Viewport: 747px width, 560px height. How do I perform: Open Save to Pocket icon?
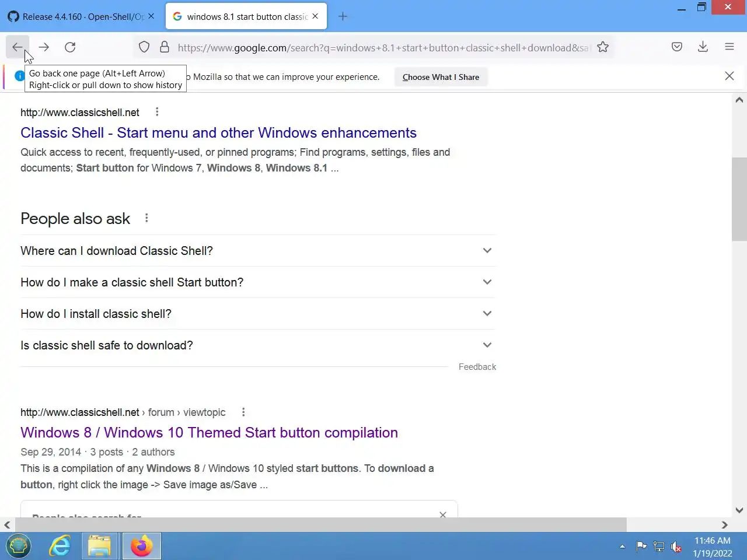click(x=677, y=47)
